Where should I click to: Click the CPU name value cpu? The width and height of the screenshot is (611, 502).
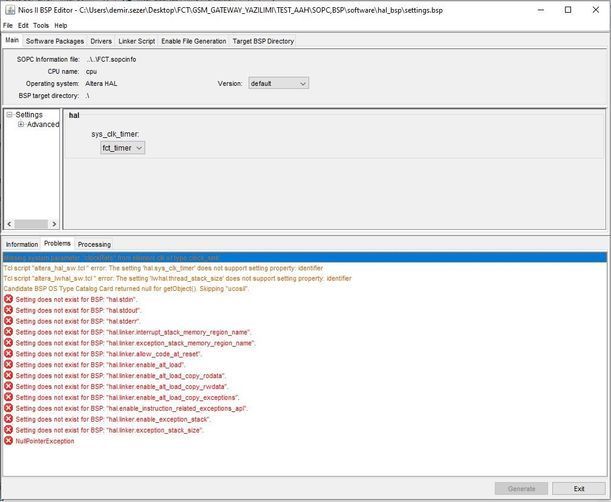pyautogui.click(x=91, y=71)
